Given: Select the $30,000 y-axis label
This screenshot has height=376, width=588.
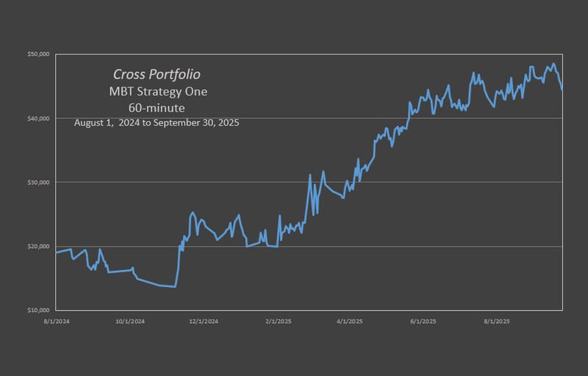Looking at the screenshot, I should 38,182.
